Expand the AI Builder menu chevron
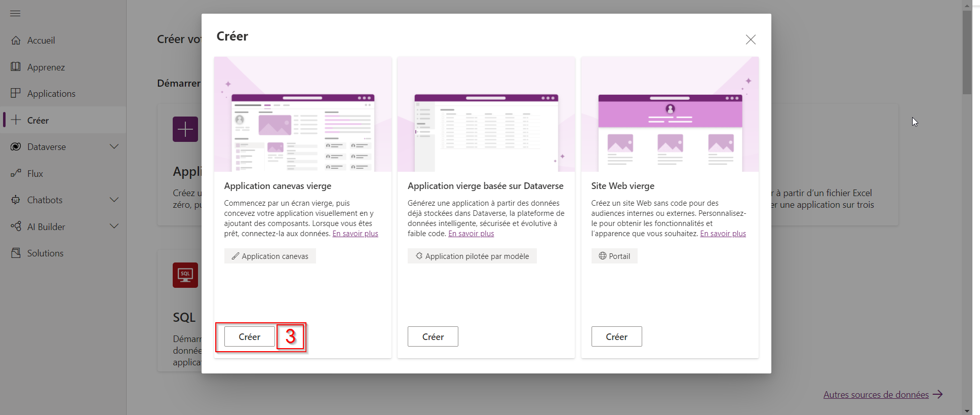 114,226
